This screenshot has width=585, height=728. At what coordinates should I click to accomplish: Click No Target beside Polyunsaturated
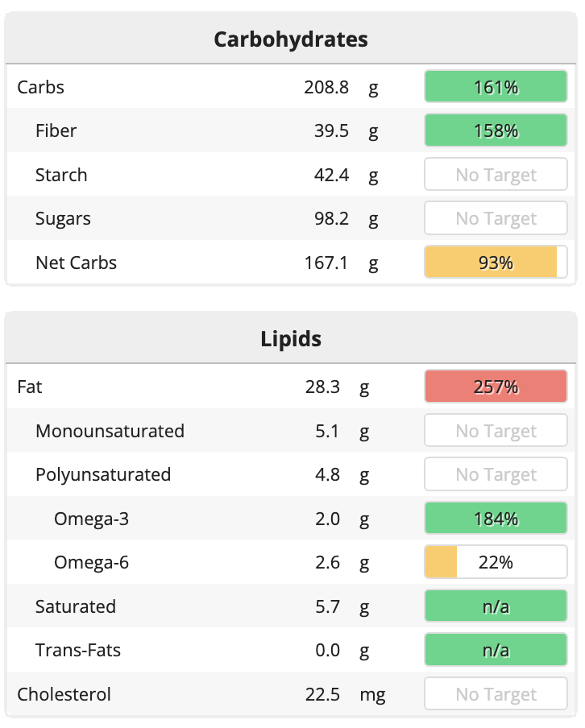click(x=496, y=475)
